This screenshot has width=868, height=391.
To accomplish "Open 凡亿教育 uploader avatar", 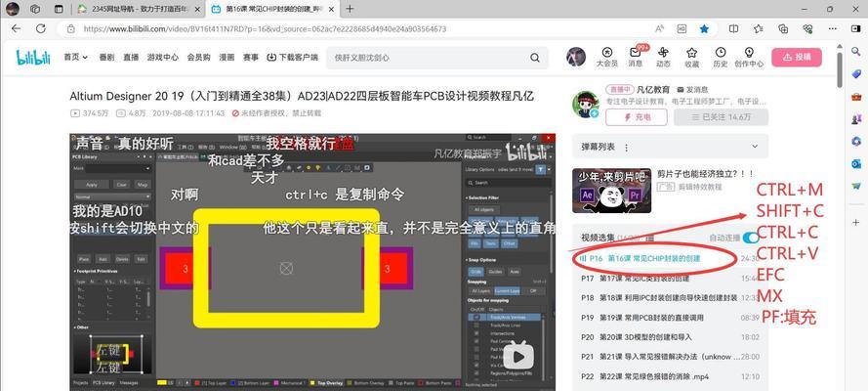I will coord(585,105).
